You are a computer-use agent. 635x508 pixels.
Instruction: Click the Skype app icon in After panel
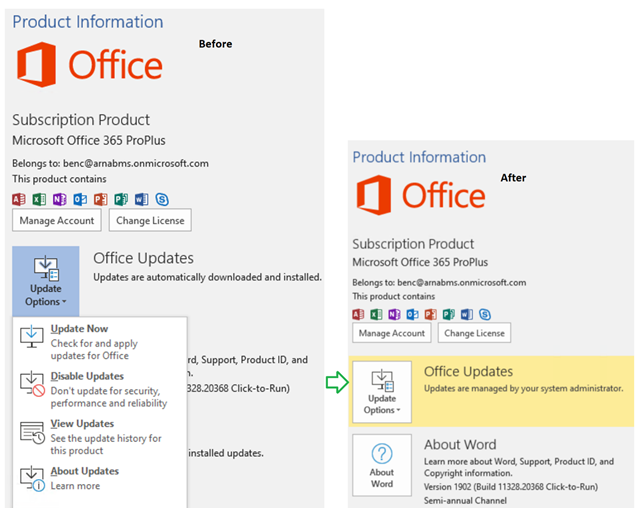point(485,314)
